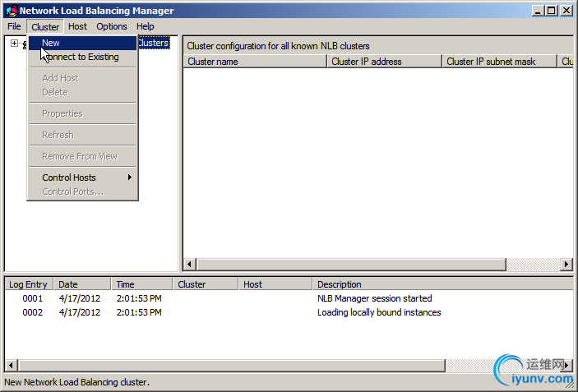The height and width of the screenshot is (392, 578).
Task: Open the Options menu
Action: 111,26
